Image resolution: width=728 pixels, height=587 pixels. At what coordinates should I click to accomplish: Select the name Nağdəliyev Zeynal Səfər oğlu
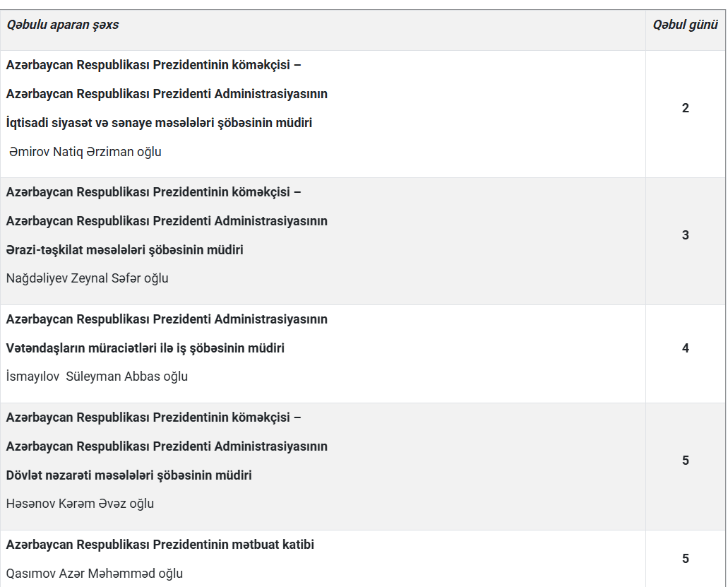click(88, 278)
